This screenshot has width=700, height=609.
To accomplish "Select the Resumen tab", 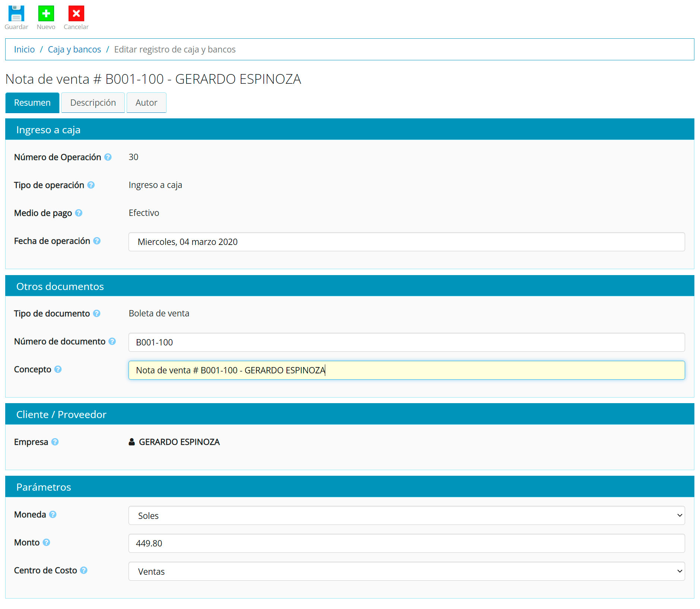I will (x=32, y=103).
